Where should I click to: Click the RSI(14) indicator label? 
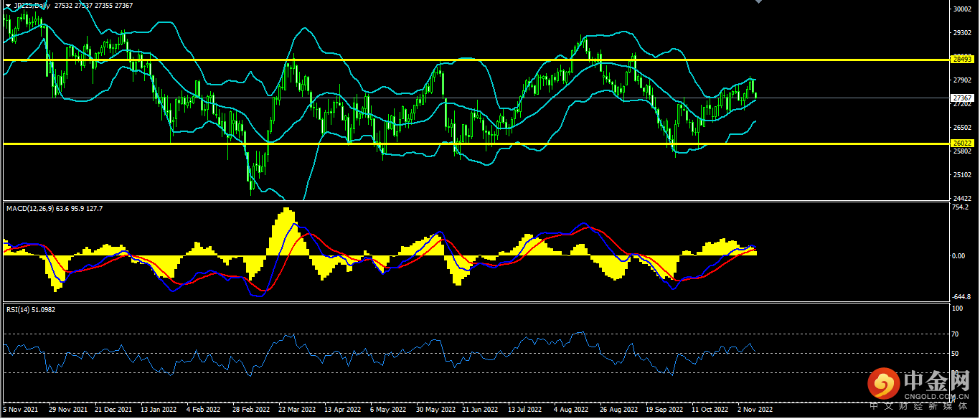(x=20, y=309)
